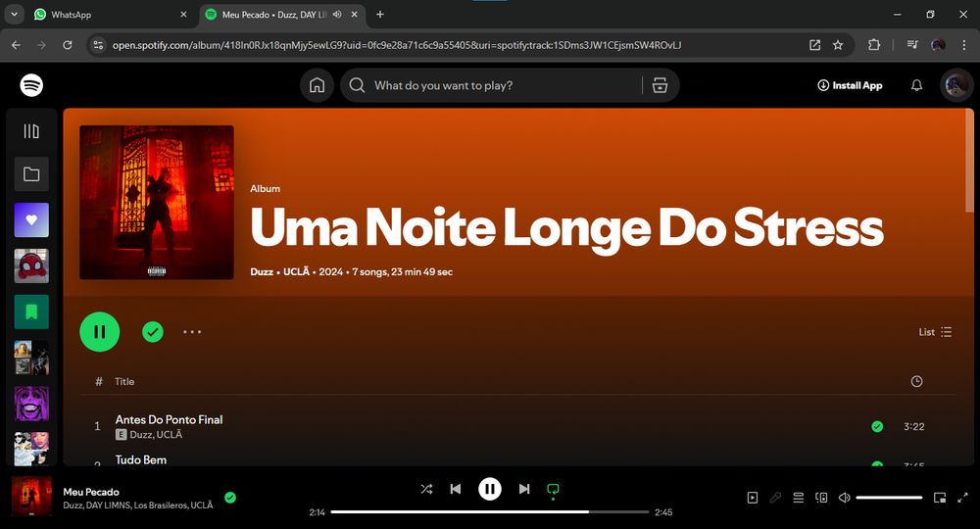Image resolution: width=980 pixels, height=529 pixels.
Task: Pause playback in the player bar
Action: click(490, 489)
